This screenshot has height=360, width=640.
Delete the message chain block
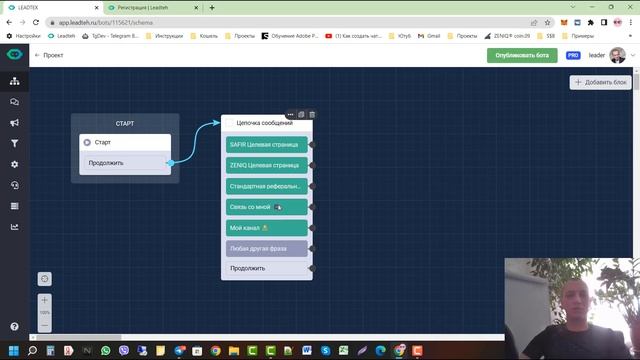click(312, 115)
